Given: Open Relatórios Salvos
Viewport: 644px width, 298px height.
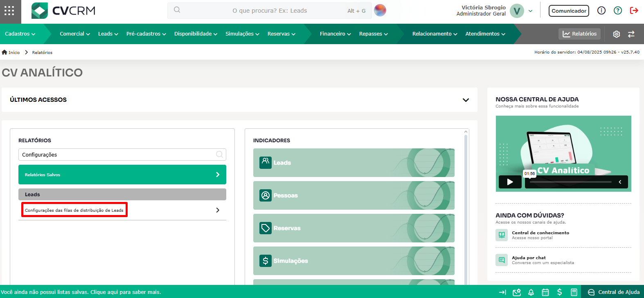Looking at the screenshot, I should [x=122, y=175].
